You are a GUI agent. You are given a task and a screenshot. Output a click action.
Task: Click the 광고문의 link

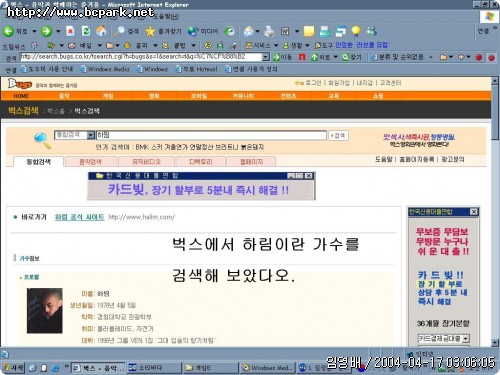453,159
